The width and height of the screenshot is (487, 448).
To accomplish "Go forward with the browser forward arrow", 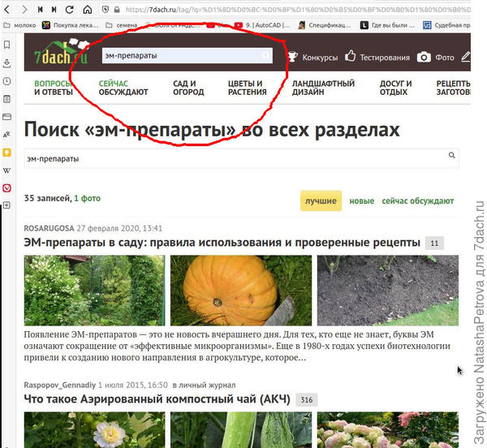I will pos(24,10).
